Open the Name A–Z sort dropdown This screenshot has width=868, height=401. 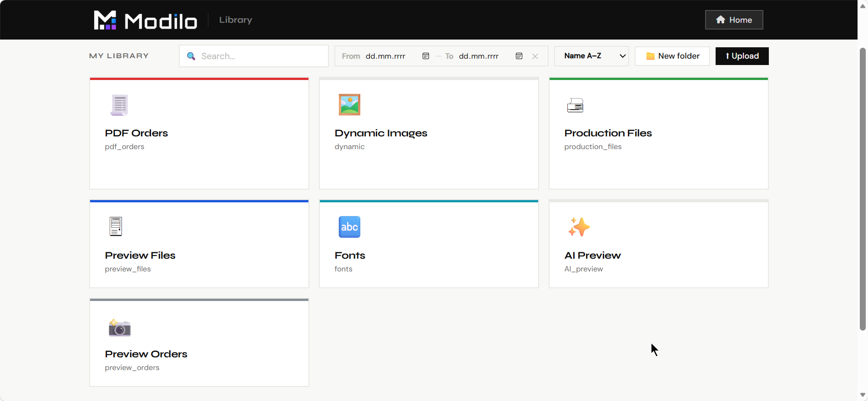pos(591,56)
